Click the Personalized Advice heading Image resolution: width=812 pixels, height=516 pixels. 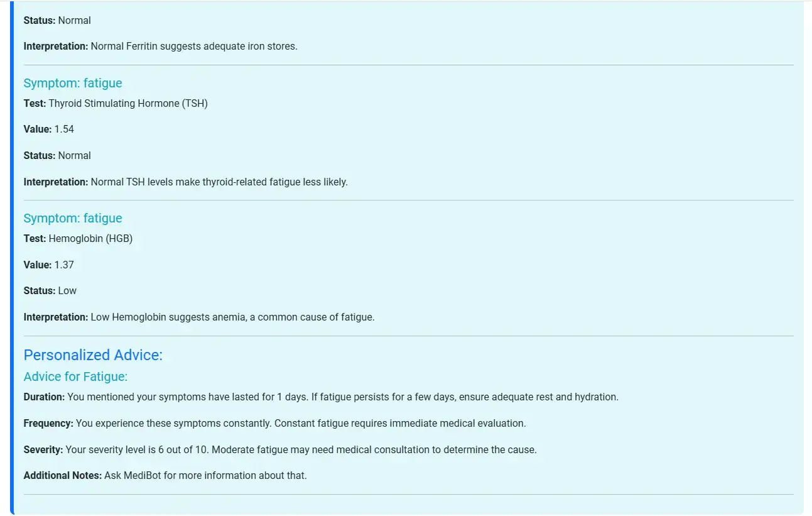93,355
